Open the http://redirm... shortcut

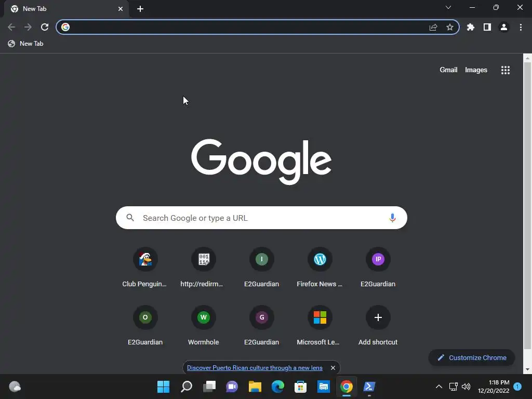tap(203, 268)
